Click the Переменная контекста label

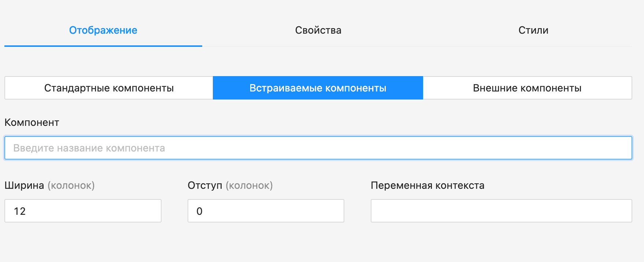click(428, 186)
